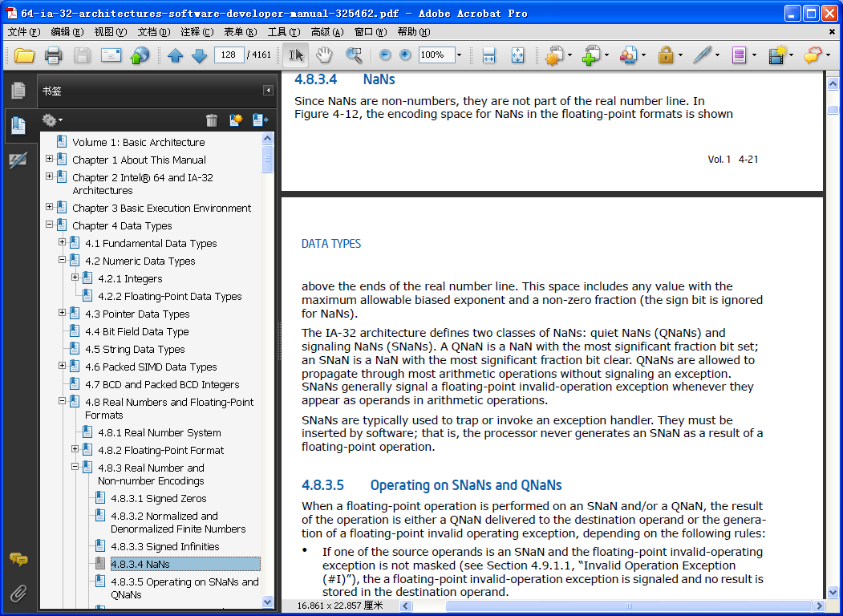Open the Pages panel in sidebar
Screen dimensions: 843x616
pos(18,91)
